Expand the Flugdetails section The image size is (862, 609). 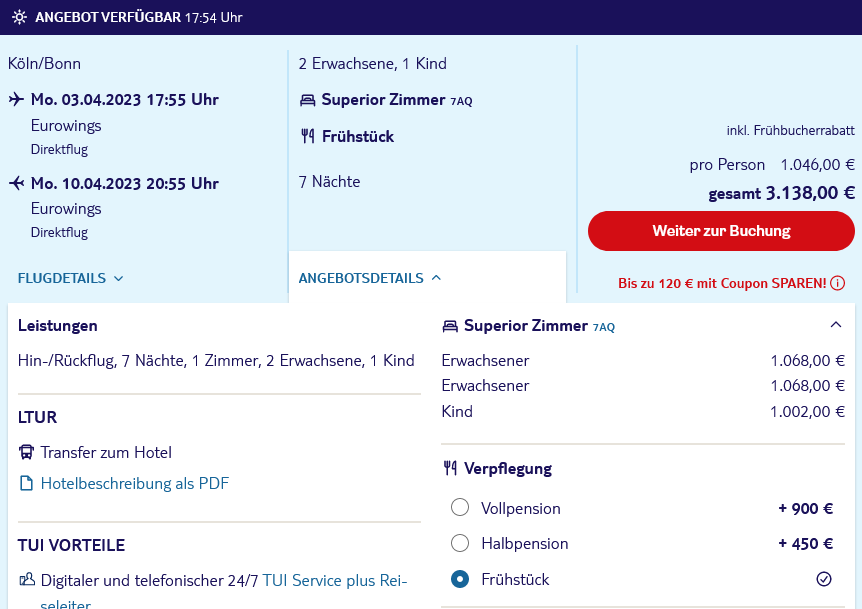(x=70, y=278)
